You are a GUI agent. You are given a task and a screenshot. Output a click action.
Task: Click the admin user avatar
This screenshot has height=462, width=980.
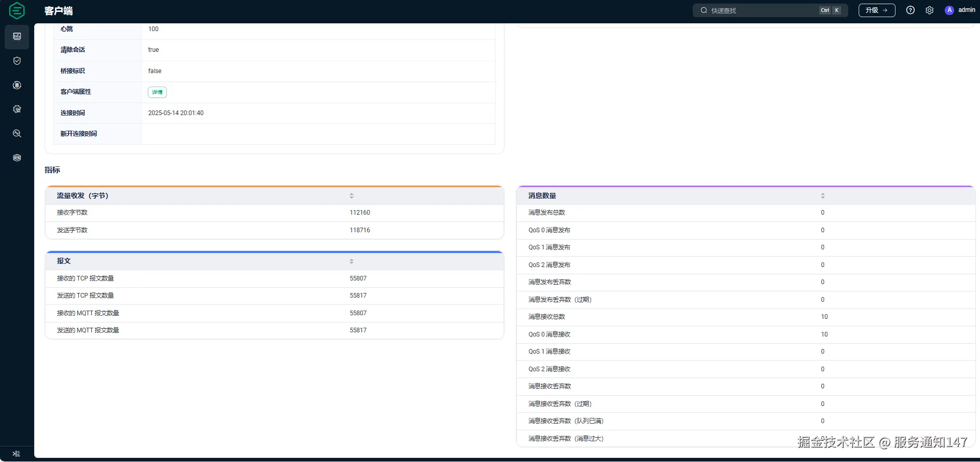coord(949,10)
